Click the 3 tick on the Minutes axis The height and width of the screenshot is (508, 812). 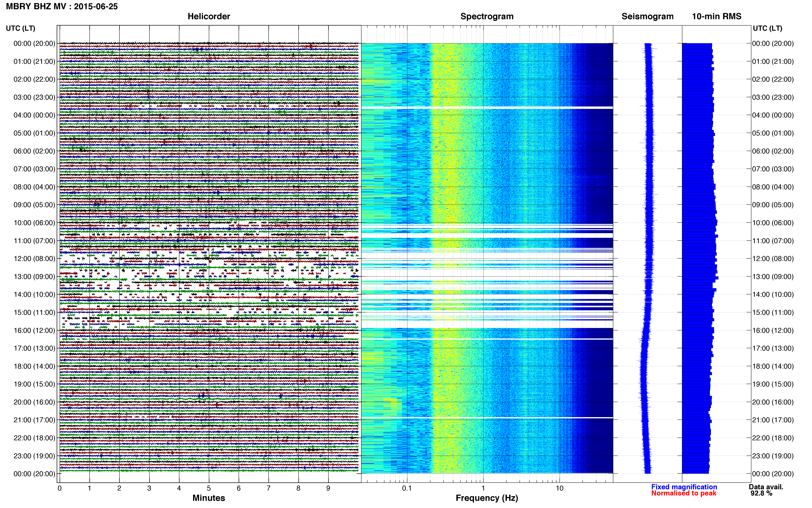click(149, 488)
